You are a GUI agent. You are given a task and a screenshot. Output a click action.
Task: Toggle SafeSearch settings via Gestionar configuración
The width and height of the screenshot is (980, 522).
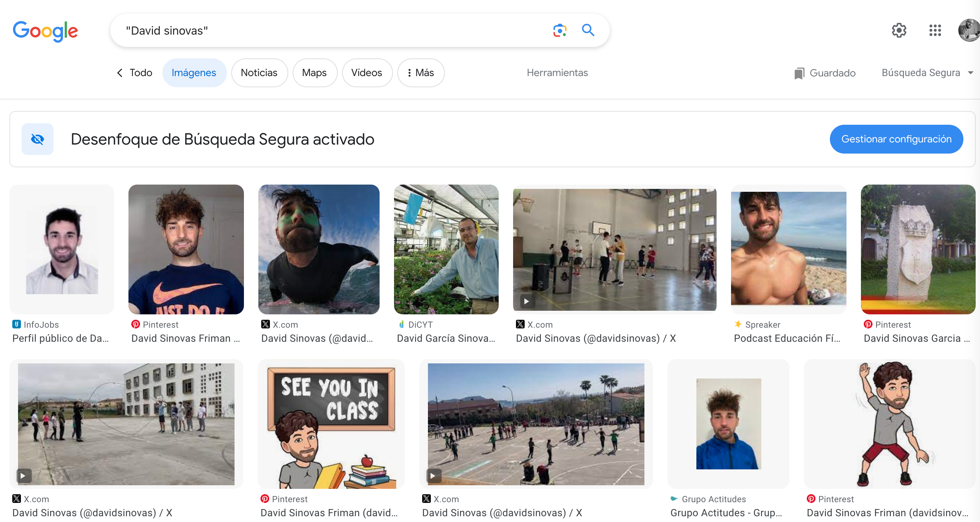896,139
